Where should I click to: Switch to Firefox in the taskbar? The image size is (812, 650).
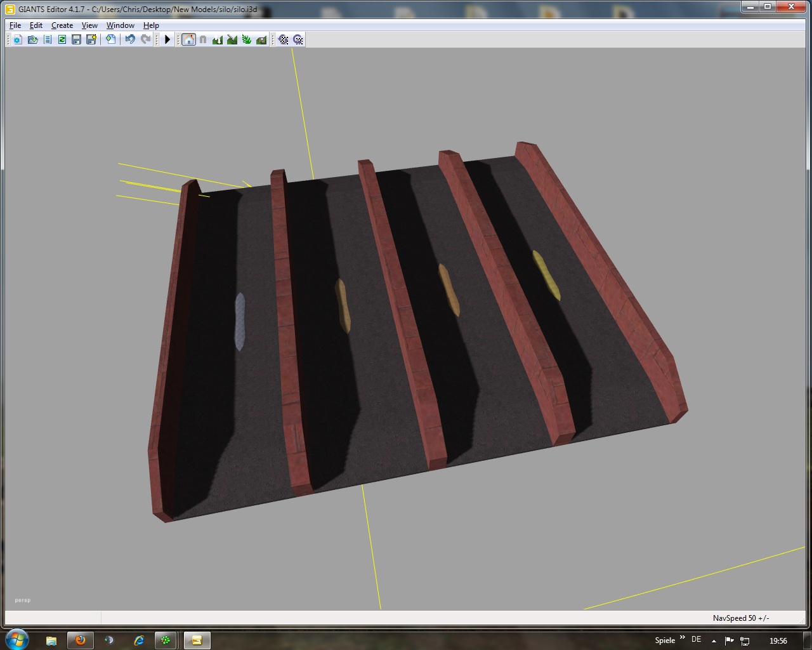81,640
